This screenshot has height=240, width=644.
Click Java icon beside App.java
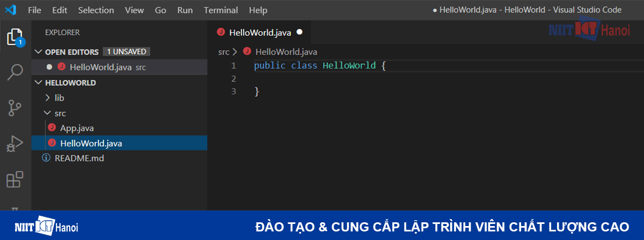(x=52, y=127)
